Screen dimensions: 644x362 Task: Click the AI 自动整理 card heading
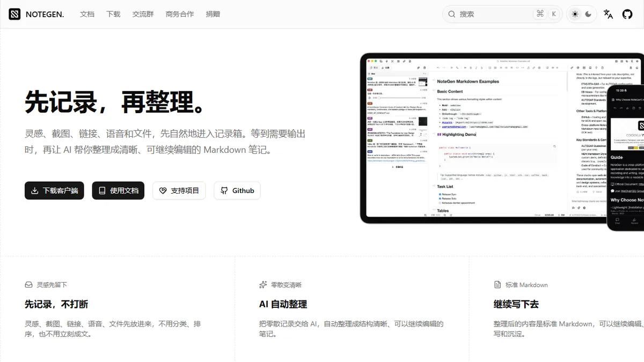click(x=283, y=304)
